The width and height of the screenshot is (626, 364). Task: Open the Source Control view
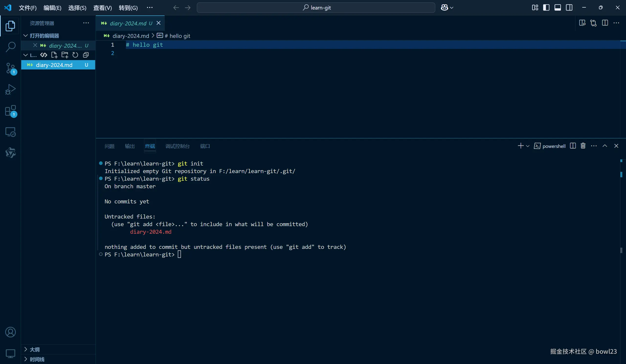pyautogui.click(x=11, y=68)
